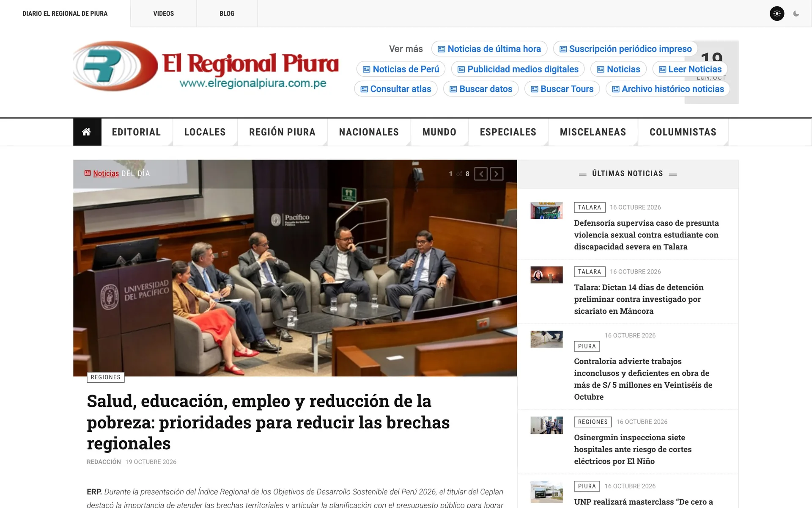Click Leer Noticias link
Image resolution: width=812 pixels, height=508 pixels.
click(x=690, y=69)
